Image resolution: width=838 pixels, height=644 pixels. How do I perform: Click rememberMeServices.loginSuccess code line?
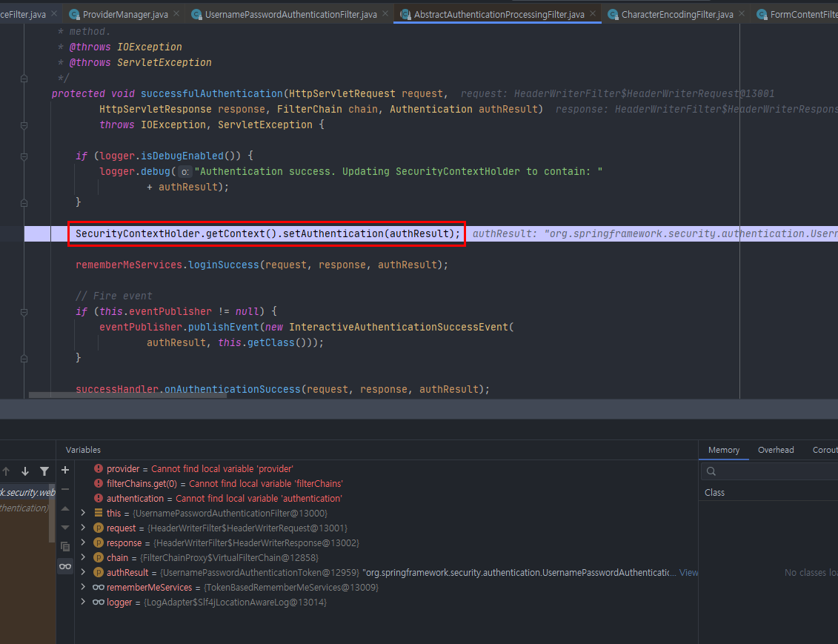click(262, 265)
